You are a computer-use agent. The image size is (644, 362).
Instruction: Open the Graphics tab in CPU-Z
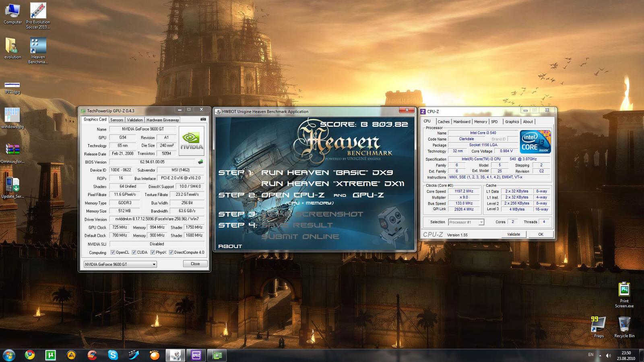[512, 122]
